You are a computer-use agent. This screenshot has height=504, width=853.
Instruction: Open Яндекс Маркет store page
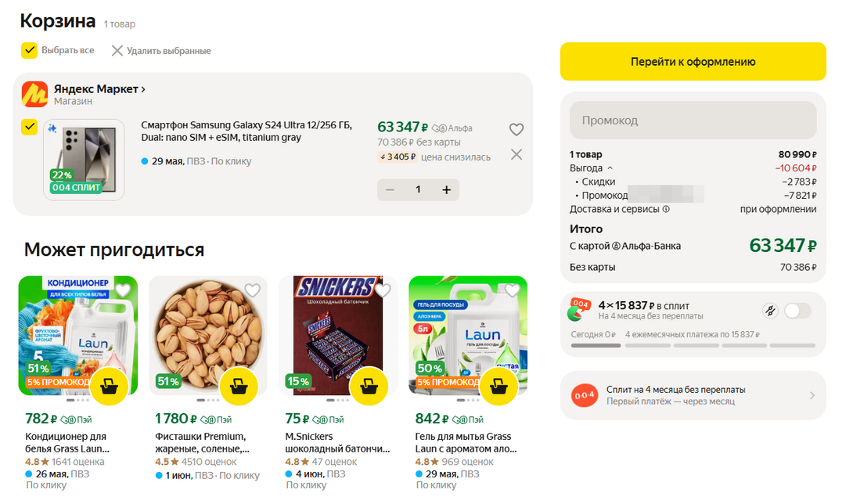click(99, 89)
